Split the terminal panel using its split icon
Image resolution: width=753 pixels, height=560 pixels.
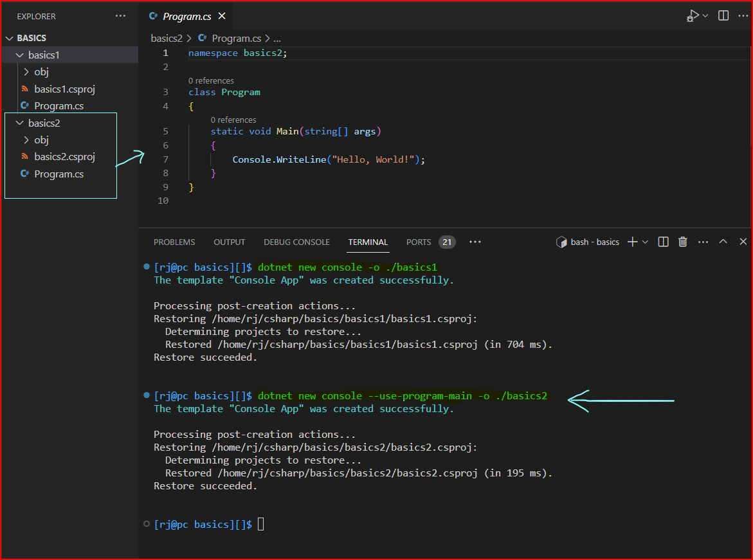click(x=663, y=242)
